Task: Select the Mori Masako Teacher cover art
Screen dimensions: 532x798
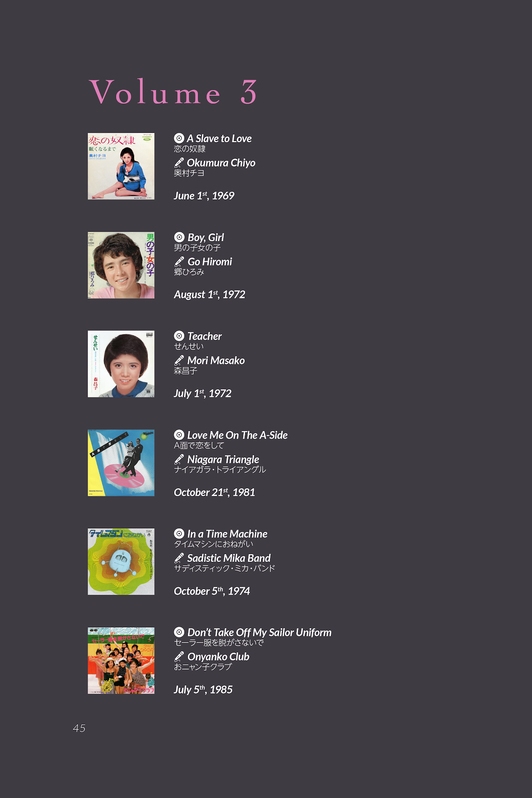Action: point(121,364)
